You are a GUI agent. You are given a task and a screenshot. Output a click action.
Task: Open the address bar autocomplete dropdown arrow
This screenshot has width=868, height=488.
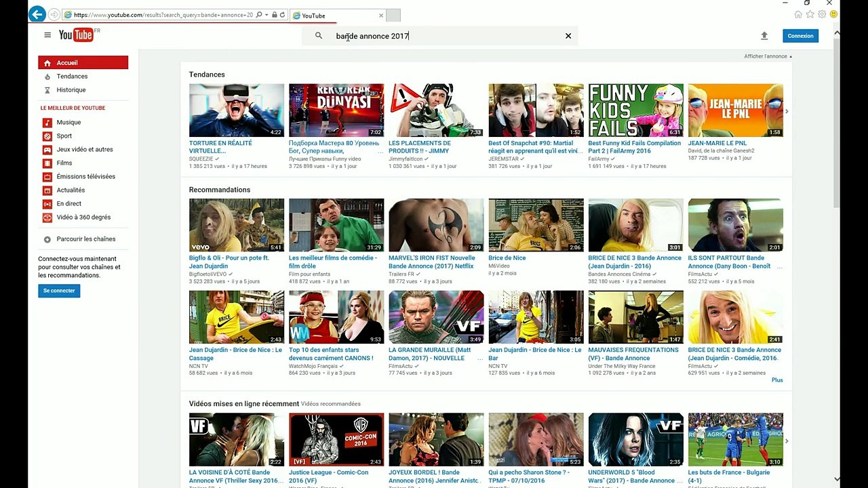coord(267,15)
